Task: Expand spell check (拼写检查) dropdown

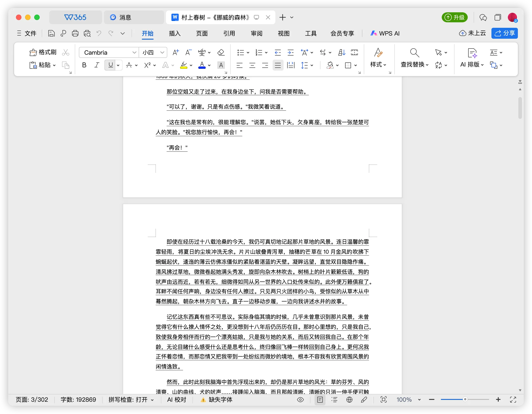Action: (152, 400)
